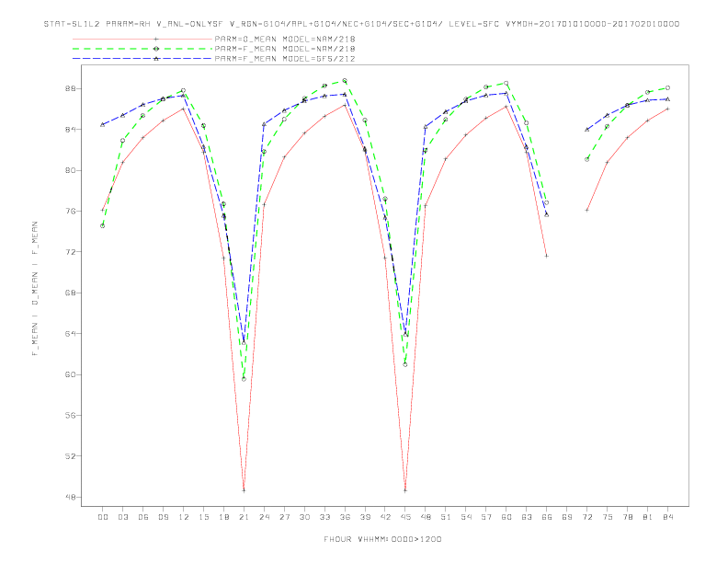Screen dimensions: 728x563
Task: Click the red plus marker at hour 66
Action: (547, 256)
